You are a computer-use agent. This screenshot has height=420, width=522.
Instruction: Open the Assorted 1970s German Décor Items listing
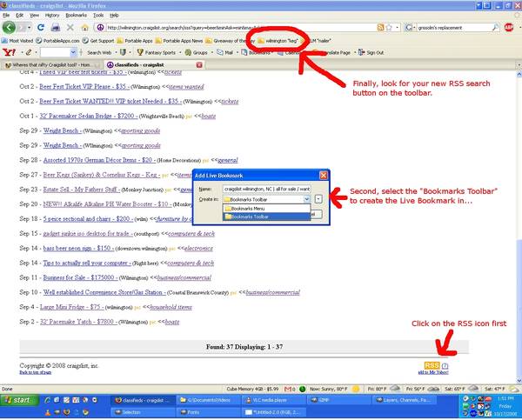click(99, 160)
